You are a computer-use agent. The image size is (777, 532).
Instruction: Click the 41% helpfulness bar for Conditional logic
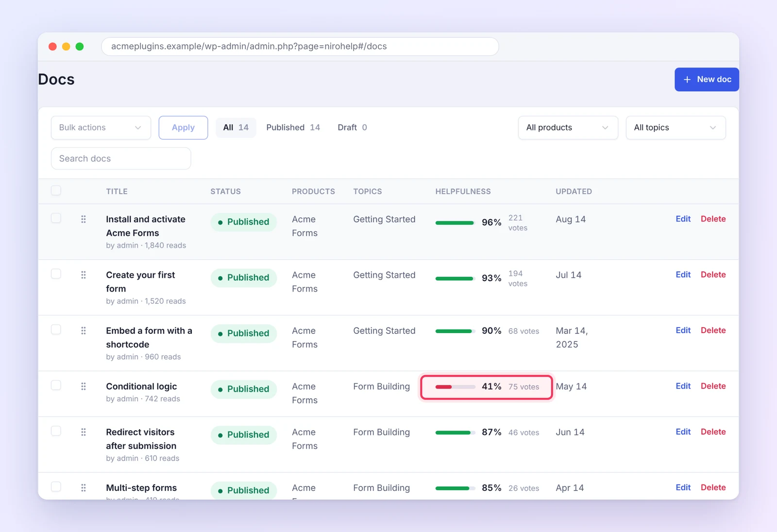coord(455,387)
